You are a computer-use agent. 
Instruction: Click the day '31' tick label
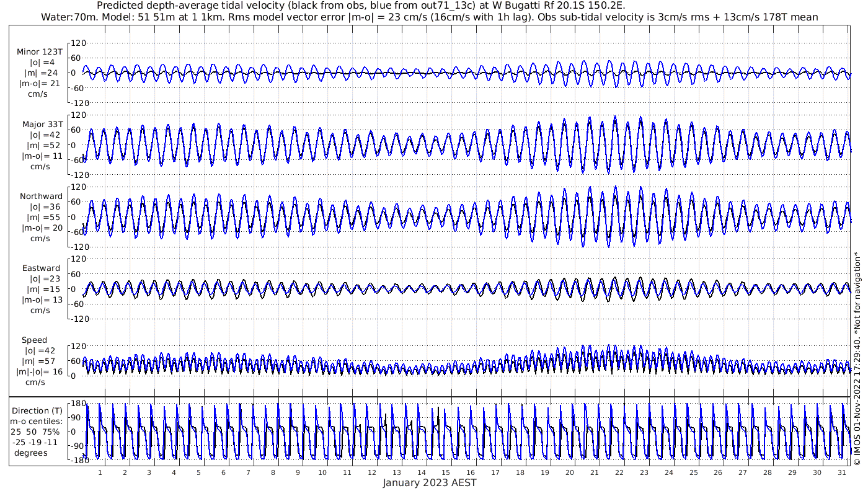(841, 472)
